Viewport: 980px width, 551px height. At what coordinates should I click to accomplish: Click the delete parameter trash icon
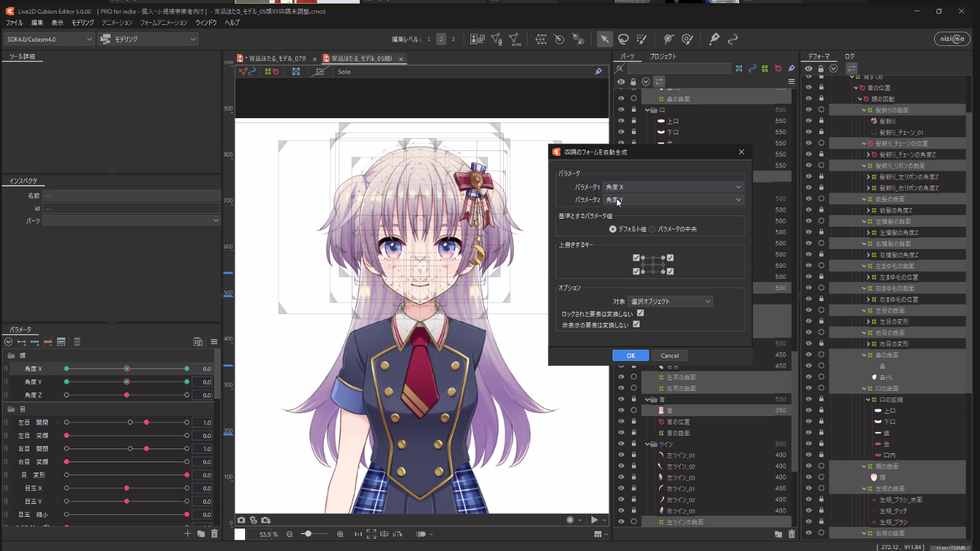(x=215, y=533)
